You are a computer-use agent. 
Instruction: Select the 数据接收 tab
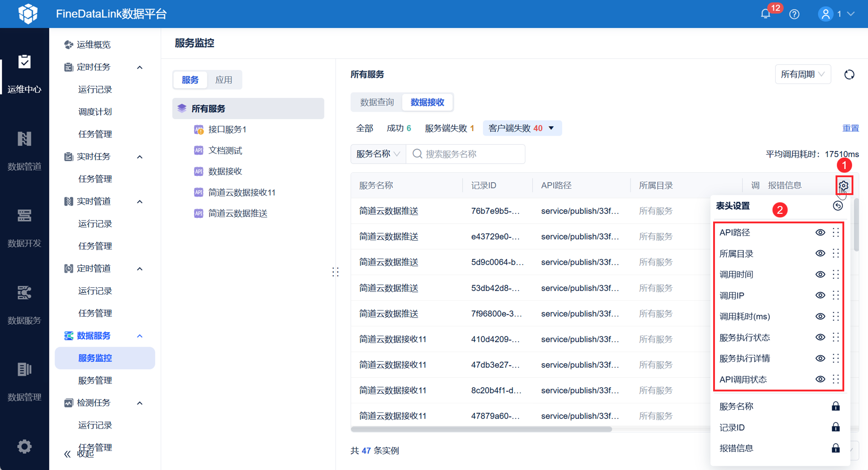click(x=427, y=102)
